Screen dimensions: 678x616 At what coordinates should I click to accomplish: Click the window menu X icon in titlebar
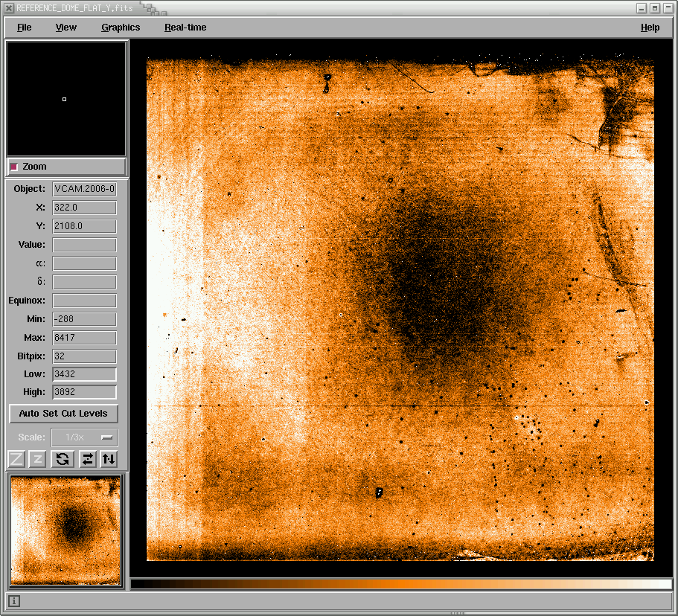[x=9, y=7]
